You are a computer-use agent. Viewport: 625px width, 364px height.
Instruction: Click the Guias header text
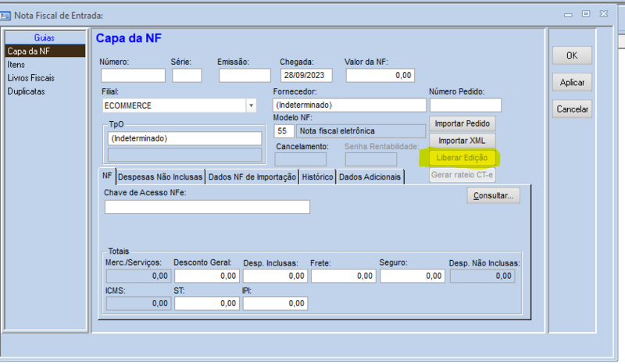[x=45, y=37]
